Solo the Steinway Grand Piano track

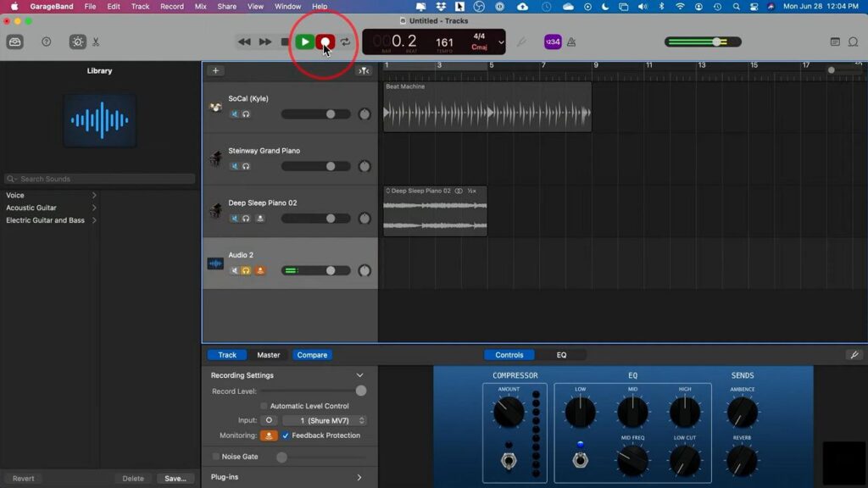246,166
